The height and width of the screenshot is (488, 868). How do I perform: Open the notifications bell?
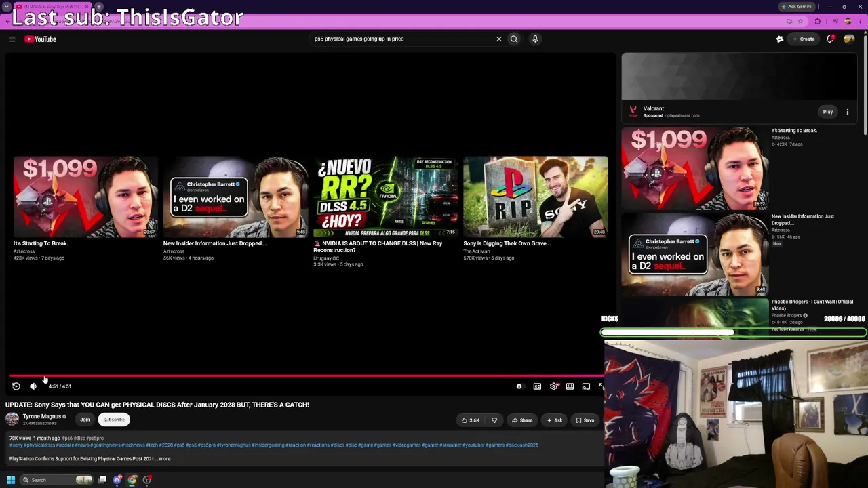pyautogui.click(x=830, y=39)
